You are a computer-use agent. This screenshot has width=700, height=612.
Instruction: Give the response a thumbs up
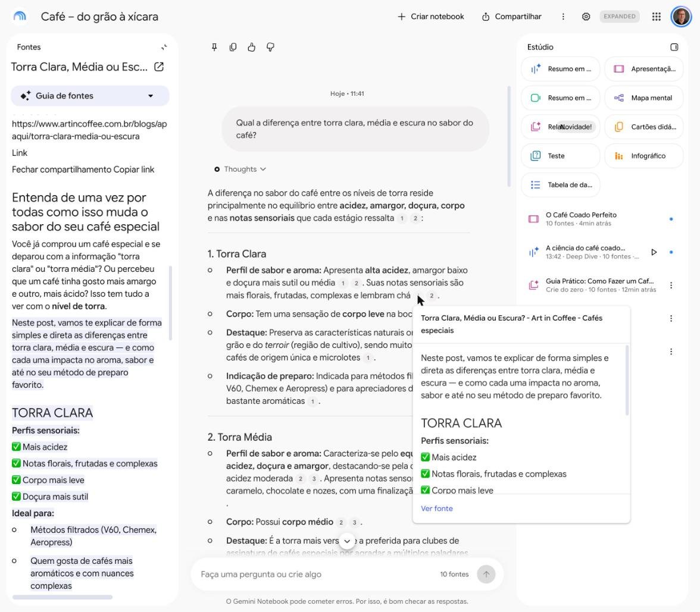(x=252, y=47)
